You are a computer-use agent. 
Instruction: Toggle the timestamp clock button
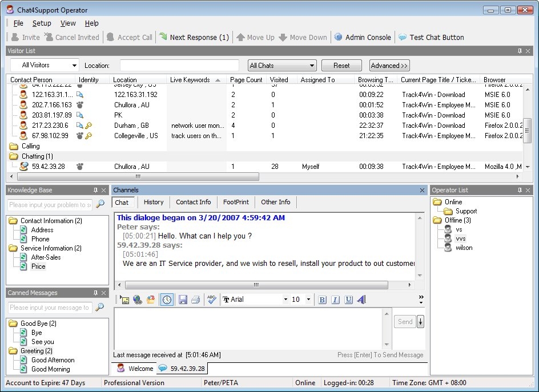167,300
